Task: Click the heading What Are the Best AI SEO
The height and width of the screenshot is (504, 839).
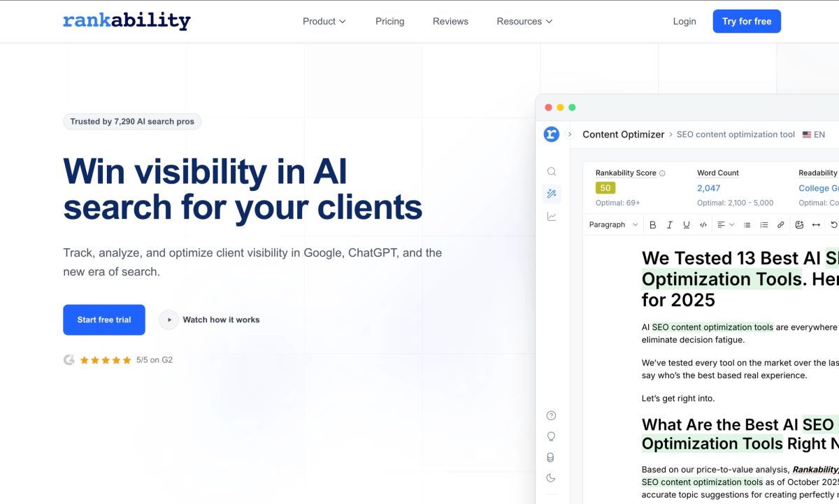Action: [x=740, y=434]
